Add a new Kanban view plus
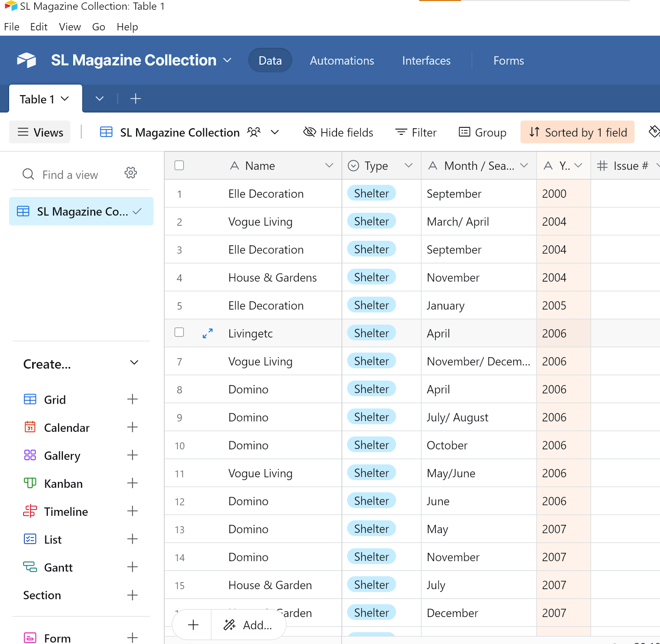Viewport: 660px width, 644px height. coord(132,483)
